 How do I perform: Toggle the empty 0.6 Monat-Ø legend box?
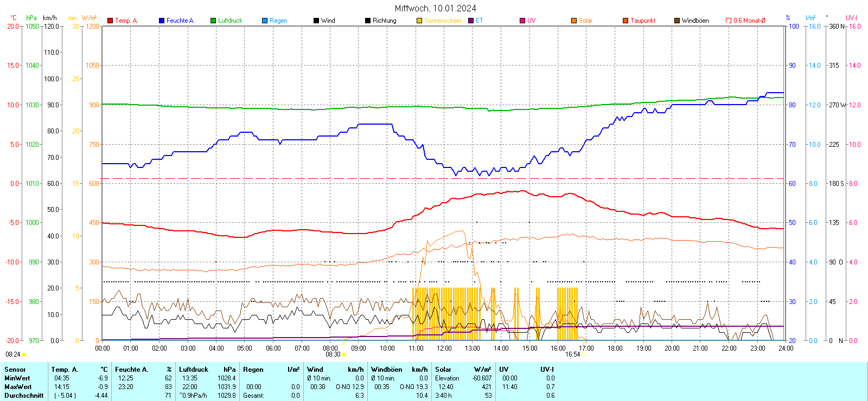[729, 21]
